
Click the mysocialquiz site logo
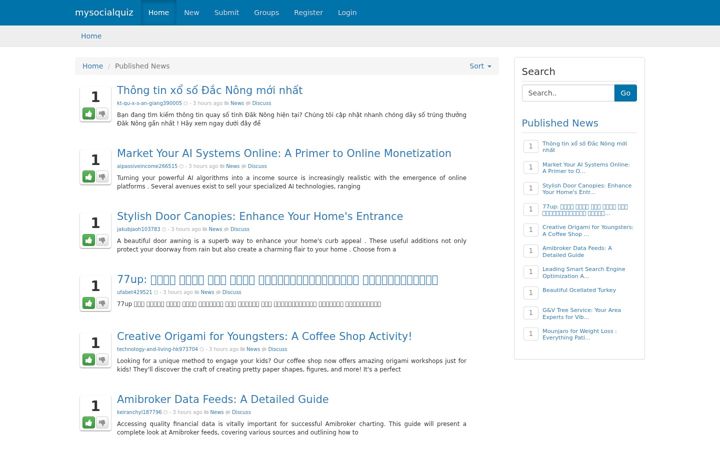104,12
